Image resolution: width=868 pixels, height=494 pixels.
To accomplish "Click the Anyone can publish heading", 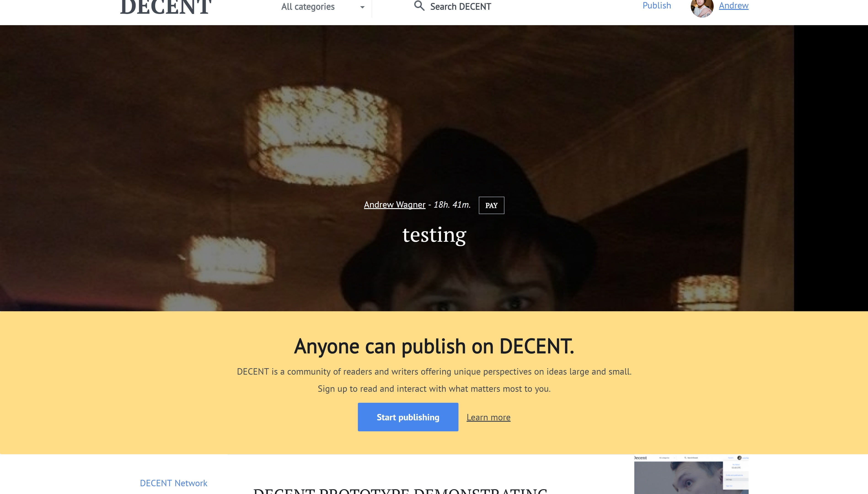I will point(434,346).
